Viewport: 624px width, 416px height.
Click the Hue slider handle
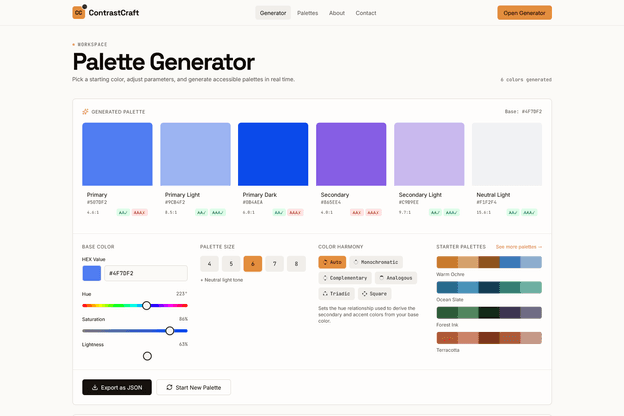(x=146, y=305)
